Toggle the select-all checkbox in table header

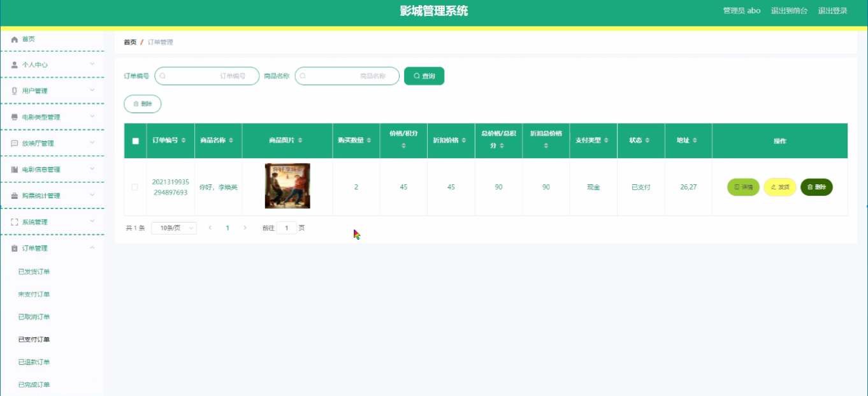[x=135, y=141]
